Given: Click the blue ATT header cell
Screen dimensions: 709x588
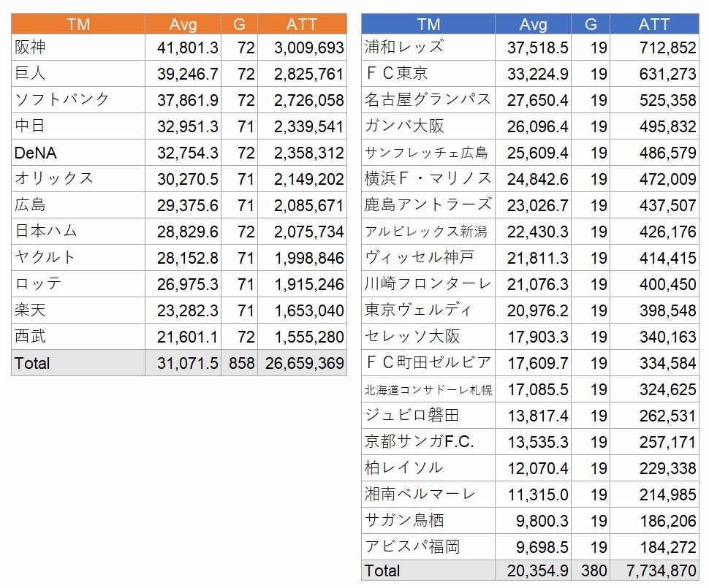Looking at the screenshot, I should click(654, 24).
